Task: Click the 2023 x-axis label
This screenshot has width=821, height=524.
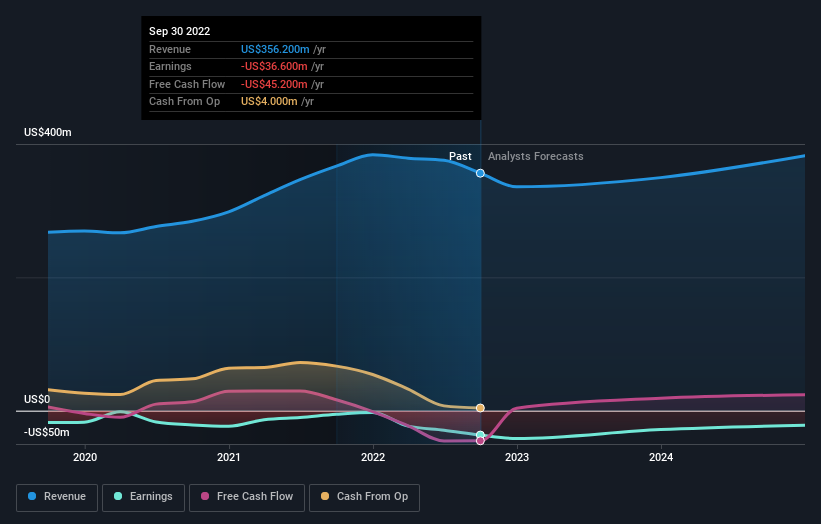Action: pos(517,457)
